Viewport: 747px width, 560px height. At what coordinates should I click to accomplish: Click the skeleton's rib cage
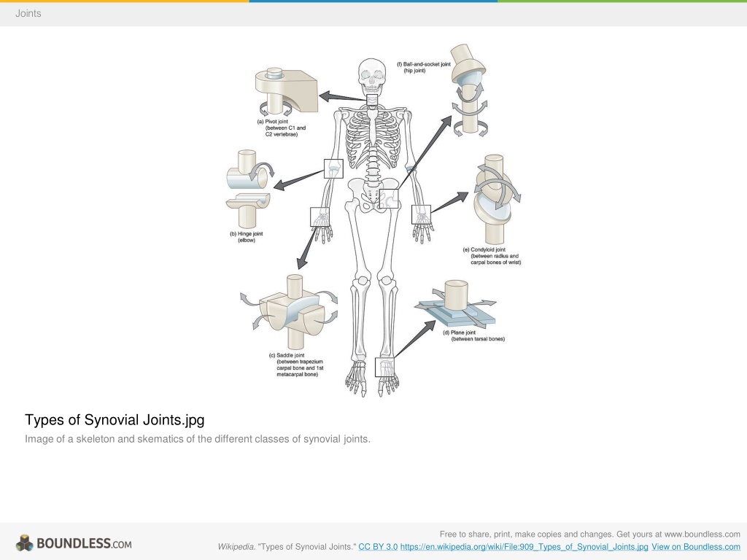(371, 141)
